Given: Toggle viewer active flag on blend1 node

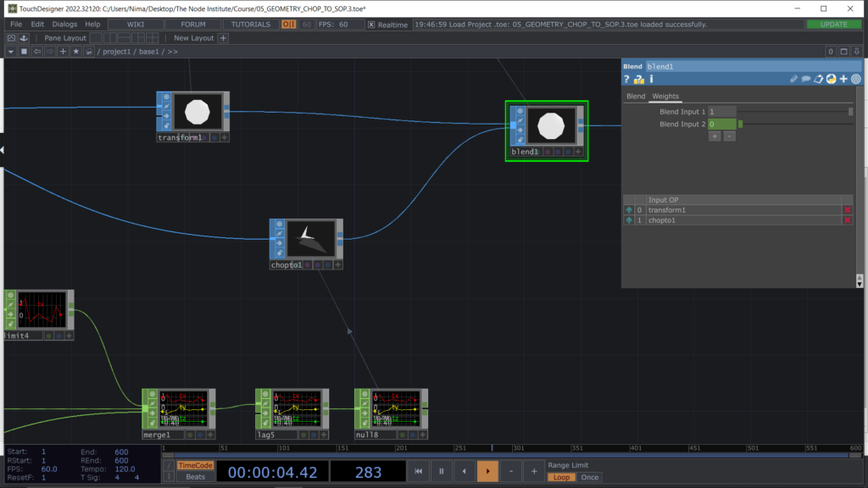Looking at the screenshot, I should click(520, 111).
